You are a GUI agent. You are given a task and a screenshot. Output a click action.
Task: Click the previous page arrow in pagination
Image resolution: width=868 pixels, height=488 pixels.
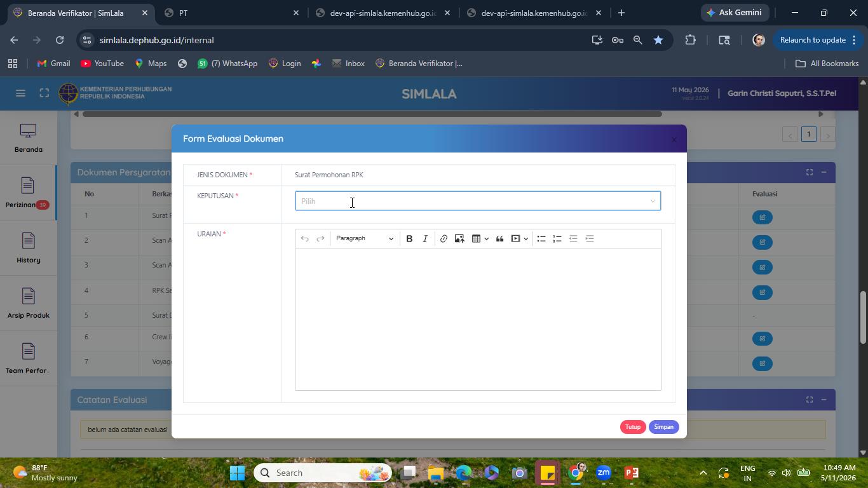point(790,135)
